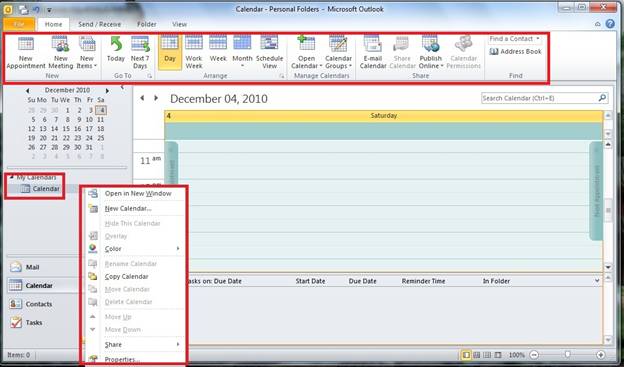Switch to the View tab

click(179, 24)
